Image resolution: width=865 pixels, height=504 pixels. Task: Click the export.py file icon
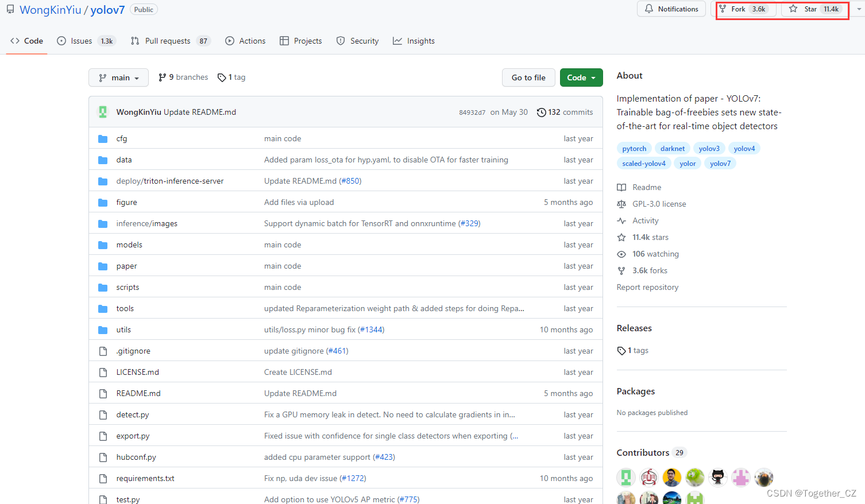[103, 436]
